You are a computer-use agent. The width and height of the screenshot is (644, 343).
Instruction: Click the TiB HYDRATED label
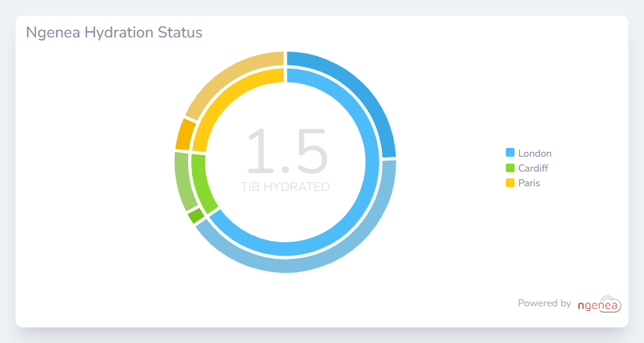tap(286, 187)
